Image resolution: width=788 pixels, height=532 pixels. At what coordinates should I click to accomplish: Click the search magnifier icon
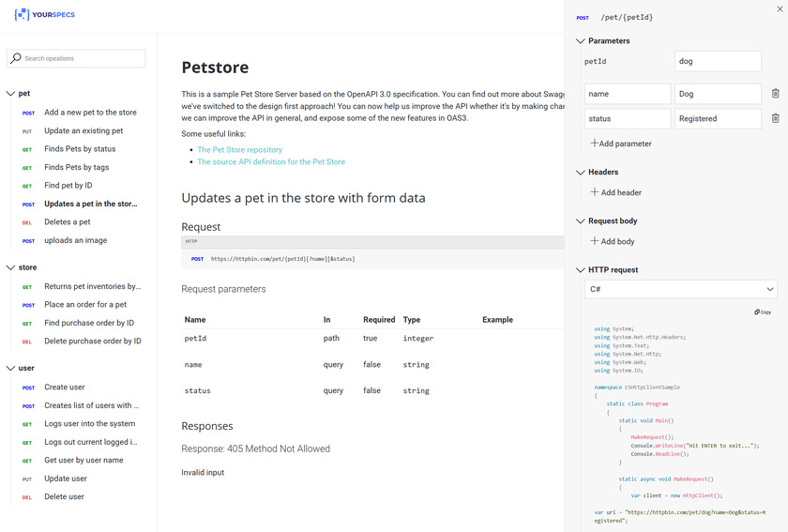[16, 58]
